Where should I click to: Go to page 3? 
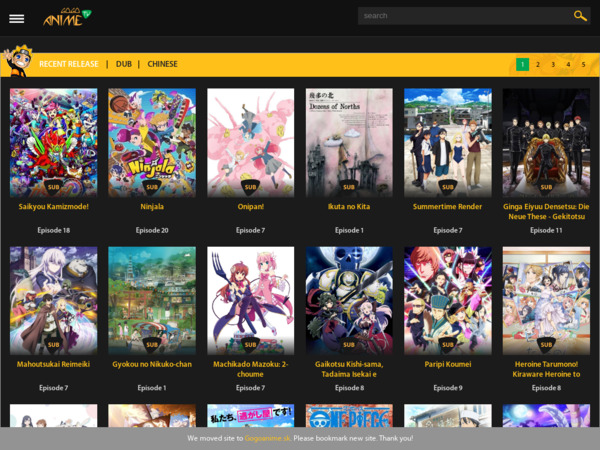click(x=553, y=64)
